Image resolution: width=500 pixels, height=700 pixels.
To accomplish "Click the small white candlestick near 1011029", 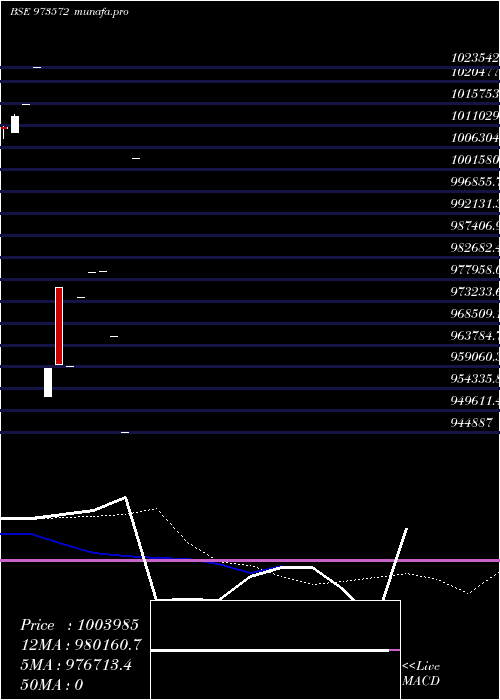I will tap(15, 124).
